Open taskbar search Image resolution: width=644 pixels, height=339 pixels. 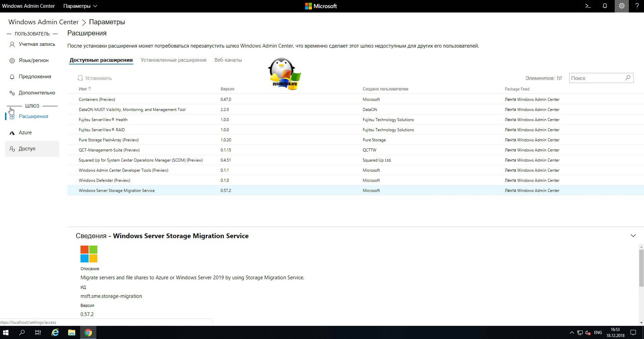click(x=22, y=333)
